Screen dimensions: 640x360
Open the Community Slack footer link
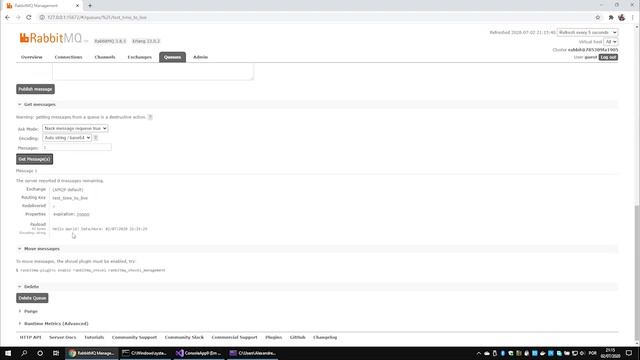click(184, 338)
